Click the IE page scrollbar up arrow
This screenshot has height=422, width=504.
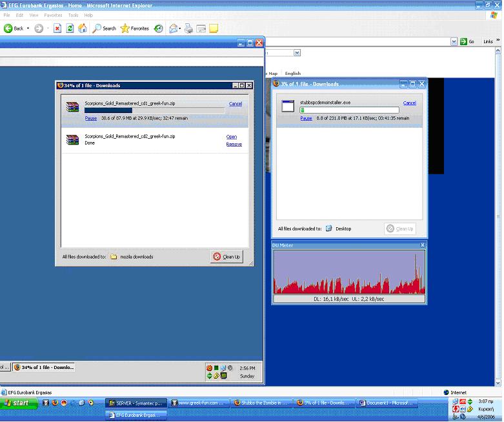click(498, 50)
